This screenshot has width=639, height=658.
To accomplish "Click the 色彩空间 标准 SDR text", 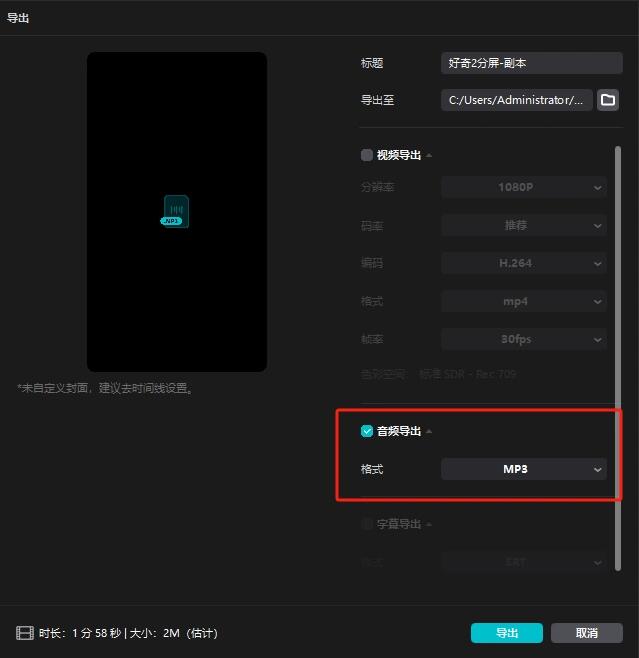I will [x=438, y=374].
